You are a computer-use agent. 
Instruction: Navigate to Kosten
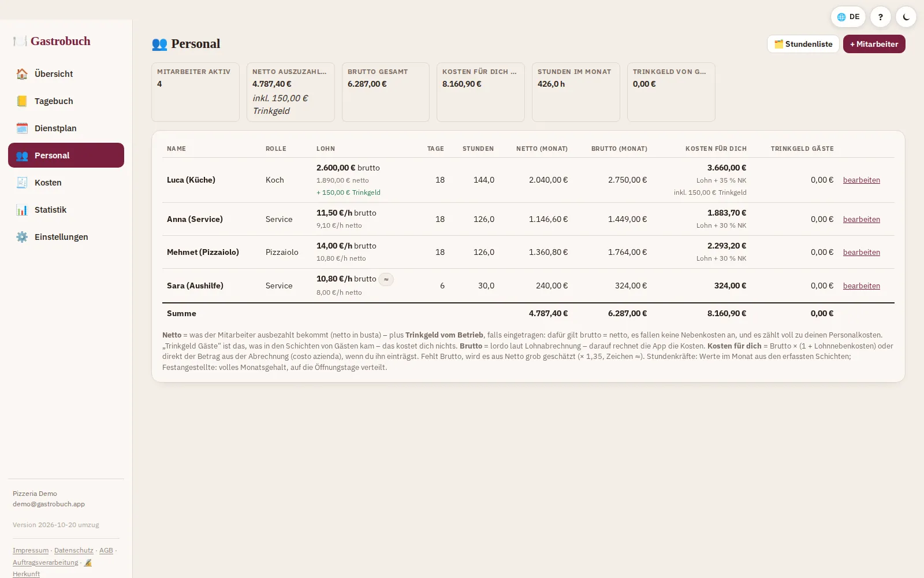(x=66, y=183)
